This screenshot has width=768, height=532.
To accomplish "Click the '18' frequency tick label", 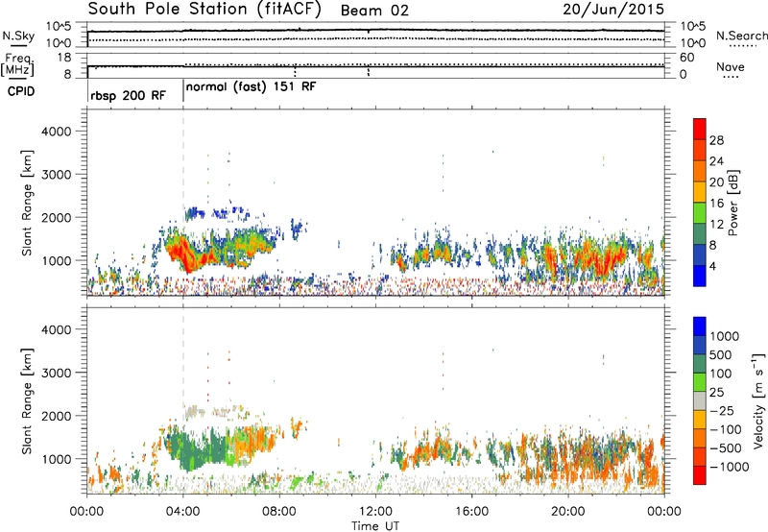I will tap(64, 58).
